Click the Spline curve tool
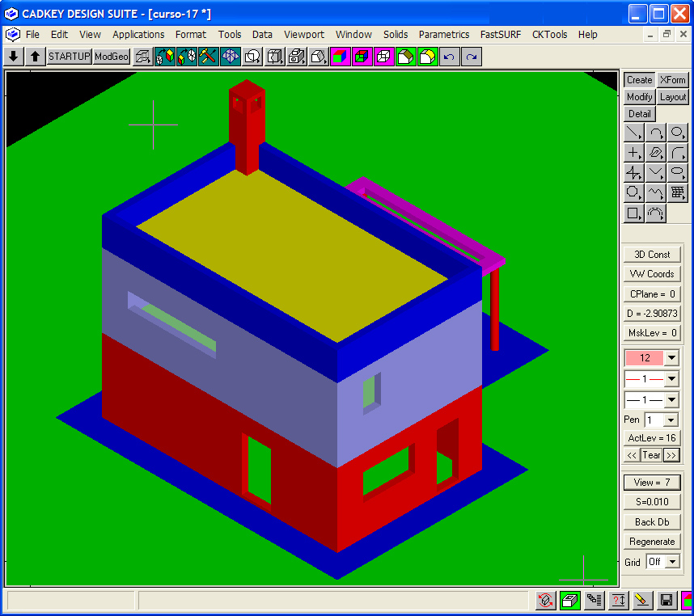Viewport: 694px width, 616px height. tap(656, 192)
